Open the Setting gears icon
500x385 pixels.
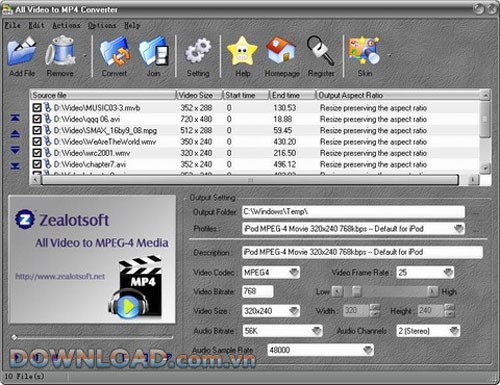[x=198, y=51]
